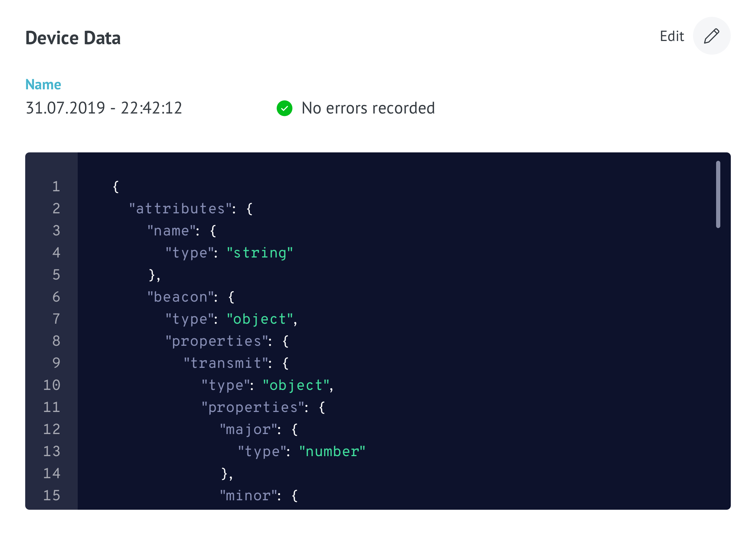Click the "beacon" key on line 6
This screenshot has height=536, width=756.
point(180,297)
